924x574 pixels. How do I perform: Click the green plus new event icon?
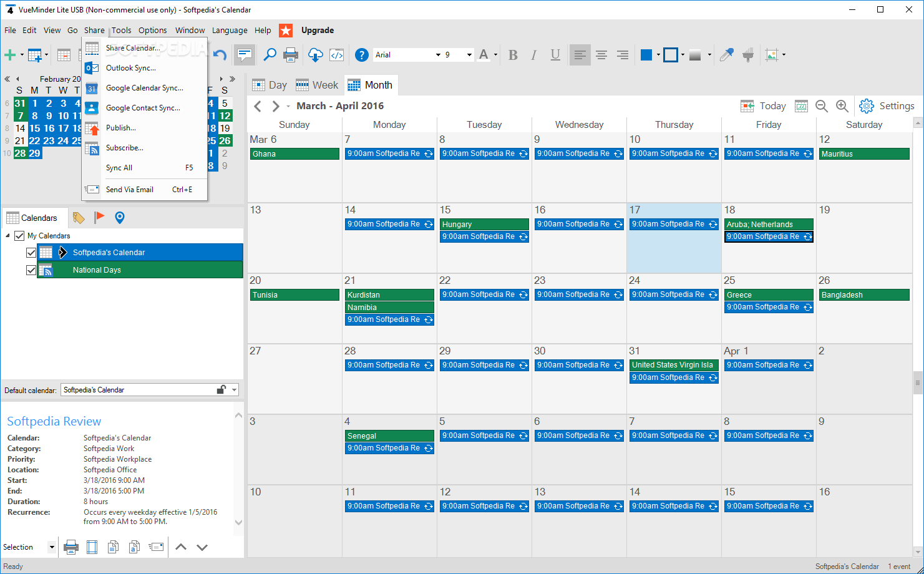pyautogui.click(x=10, y=55)
